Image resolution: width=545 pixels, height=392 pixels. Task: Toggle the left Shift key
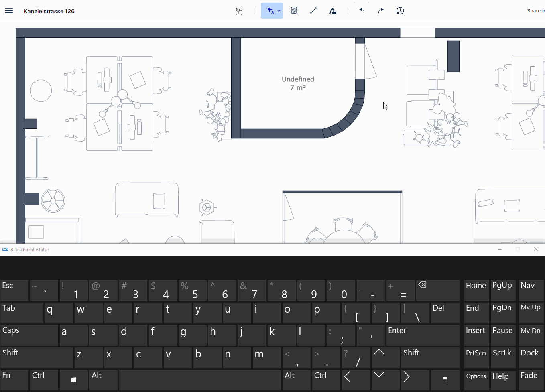pyautogui.click(x=37, y=358)
